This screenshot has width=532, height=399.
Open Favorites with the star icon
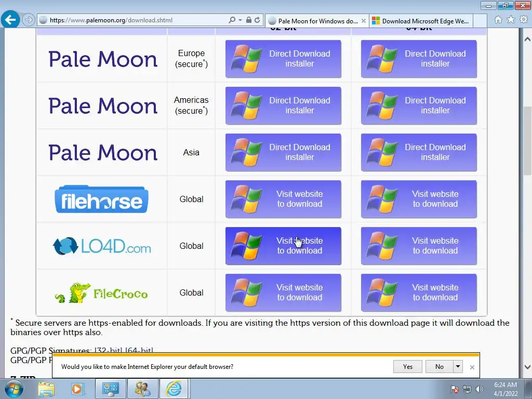pos(511,20)
